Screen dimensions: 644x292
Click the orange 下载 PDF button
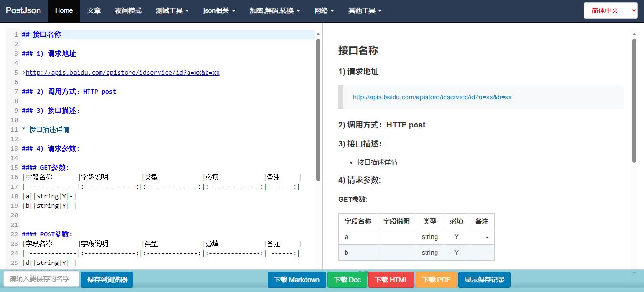436,280
